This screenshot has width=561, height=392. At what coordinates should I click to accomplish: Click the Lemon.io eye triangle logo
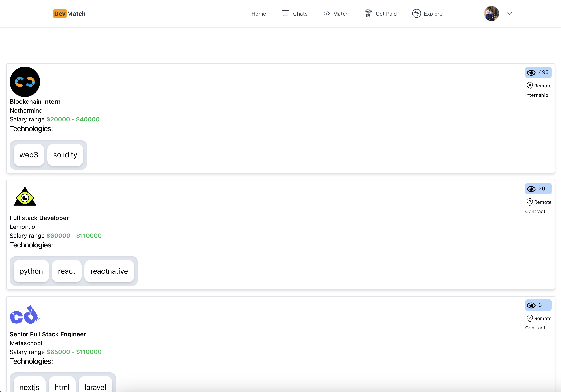[x=25, y=197]
